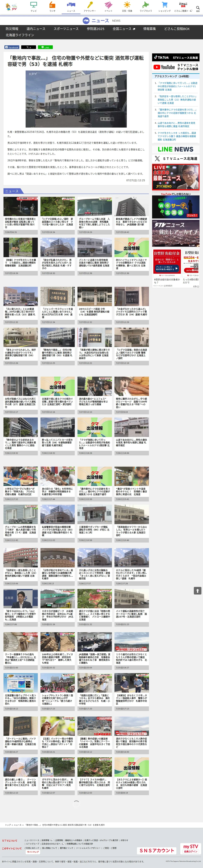Screen dimensions: 203x868
Task: Open the どさんこ動画+ icon
Action: coord(183,7)
